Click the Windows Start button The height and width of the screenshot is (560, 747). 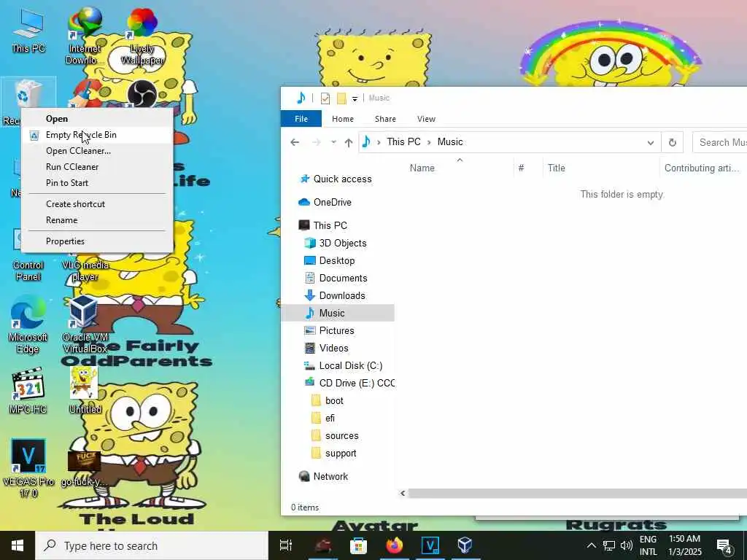click(18, 545)
